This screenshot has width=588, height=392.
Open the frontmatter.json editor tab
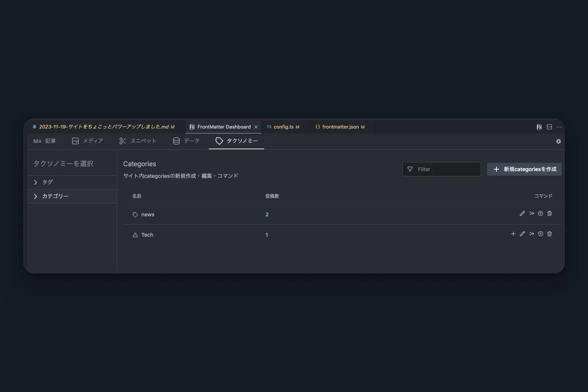340,127
